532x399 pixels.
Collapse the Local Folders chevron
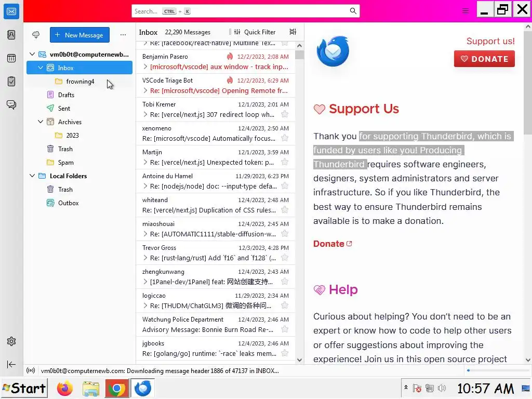(x=32, y=176)
